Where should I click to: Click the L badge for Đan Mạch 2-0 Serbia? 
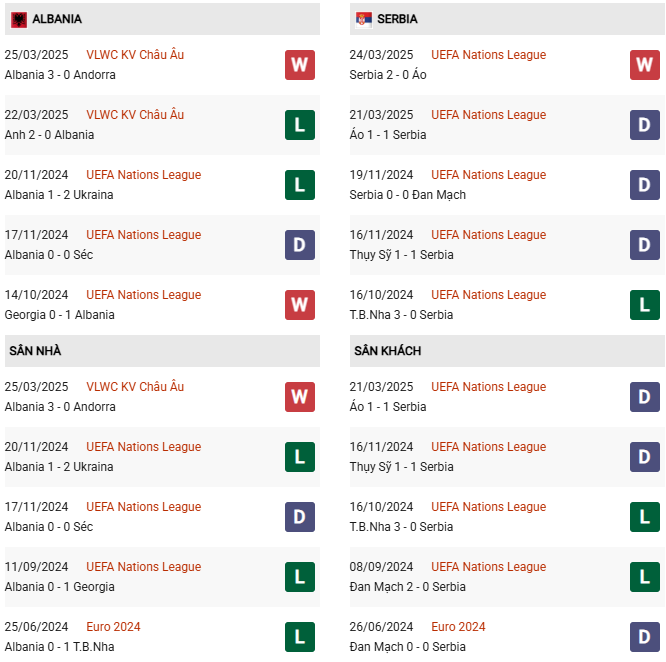point(644,577)
